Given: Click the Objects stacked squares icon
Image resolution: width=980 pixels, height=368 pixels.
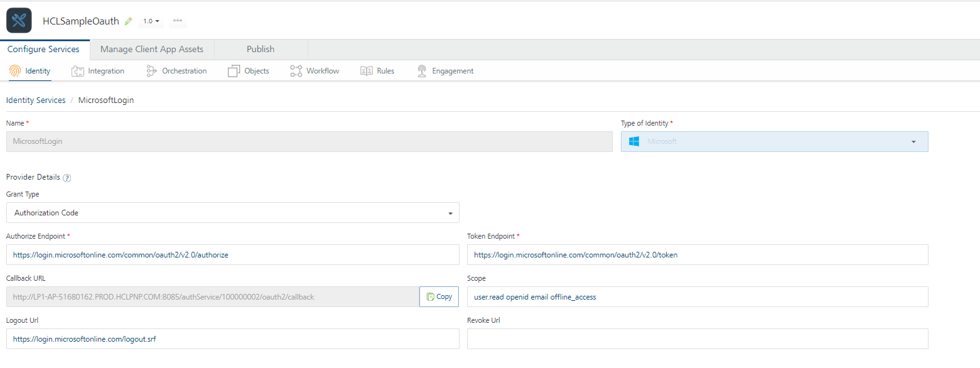Looking at the screenshot, I should click(234, 71).
